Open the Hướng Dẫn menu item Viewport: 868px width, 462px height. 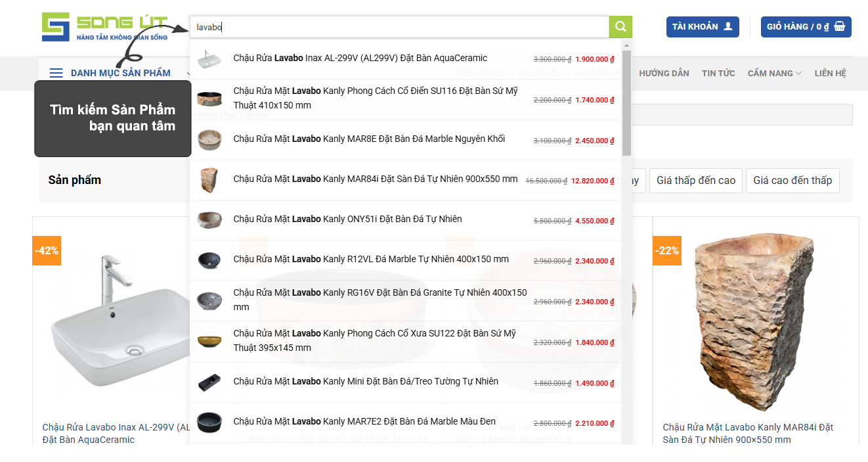click(x=664, y=73)
